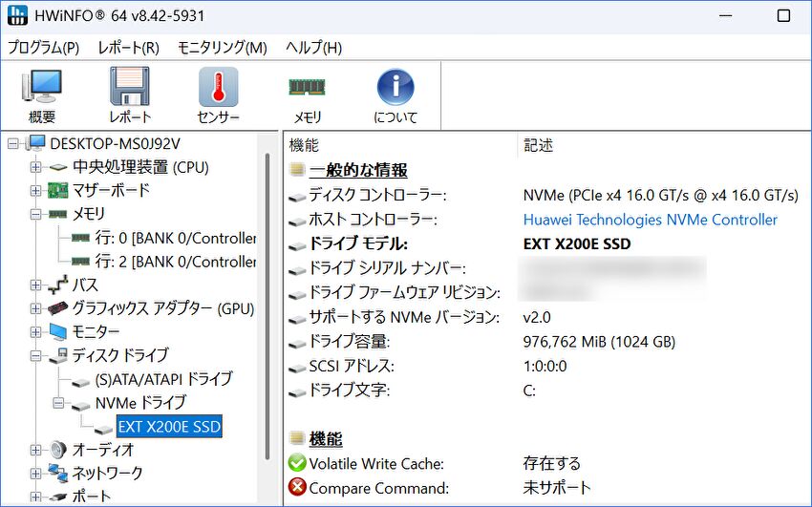This screenshot has width=812, height=507.
Task: Click the メモリ memory module icon
Action: (x=307, y=96)
